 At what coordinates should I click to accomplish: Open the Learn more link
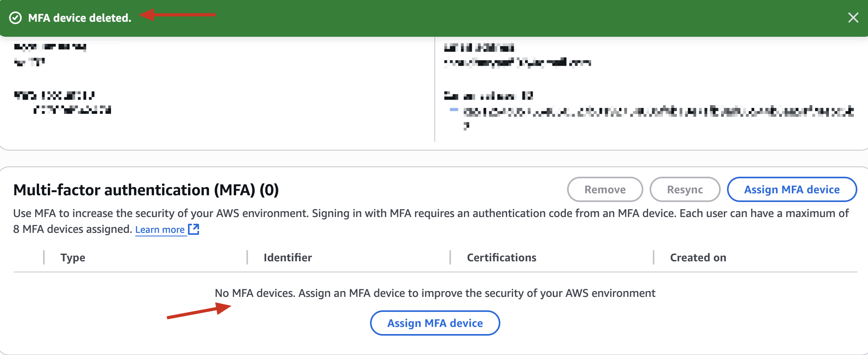(160, 230)
